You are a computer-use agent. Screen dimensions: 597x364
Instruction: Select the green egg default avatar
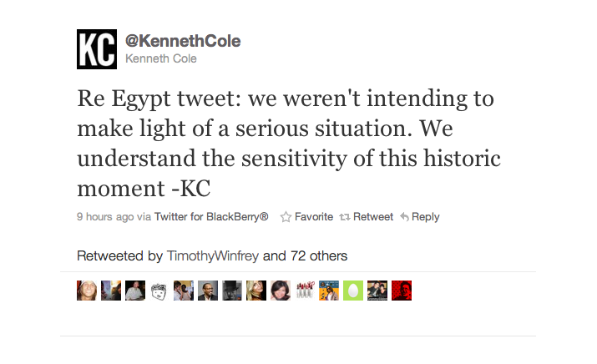click(353, 291)
